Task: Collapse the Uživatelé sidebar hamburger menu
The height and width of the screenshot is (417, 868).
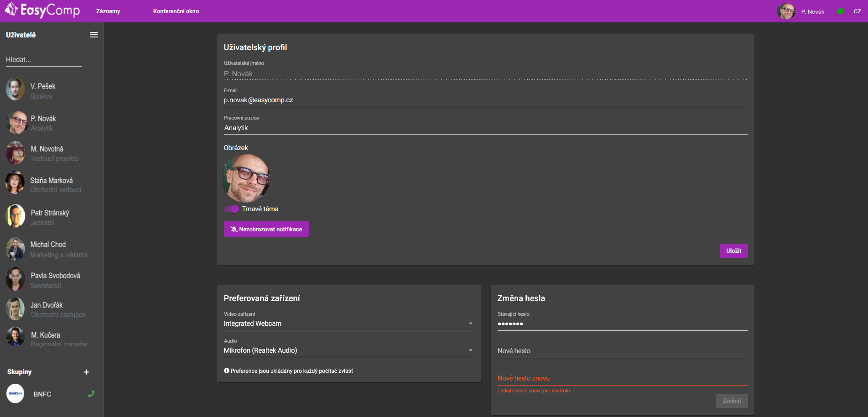Action: tap(94, 35)
